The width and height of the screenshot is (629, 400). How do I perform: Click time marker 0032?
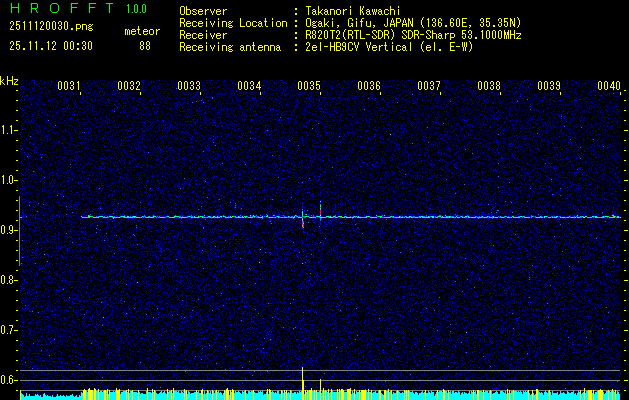tap(129, 86)
